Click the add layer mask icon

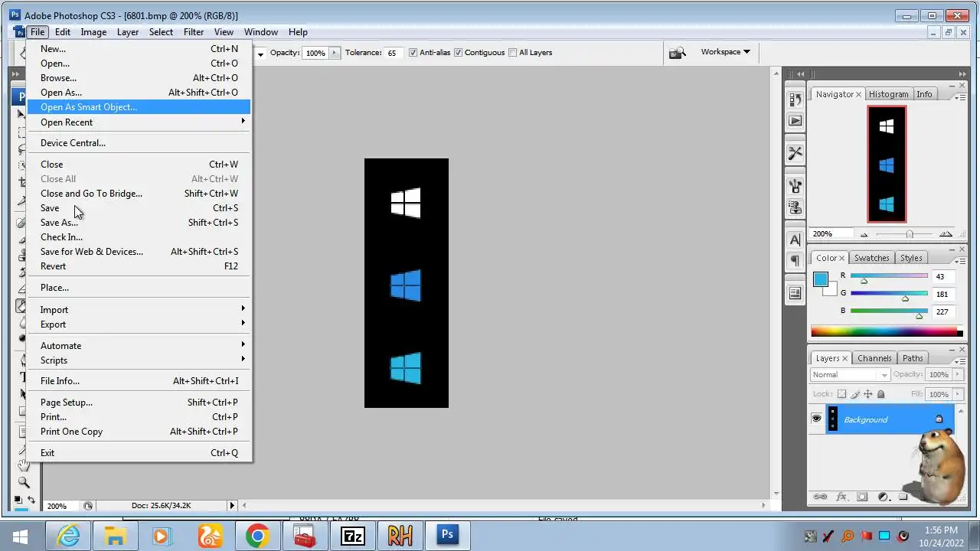862,497
